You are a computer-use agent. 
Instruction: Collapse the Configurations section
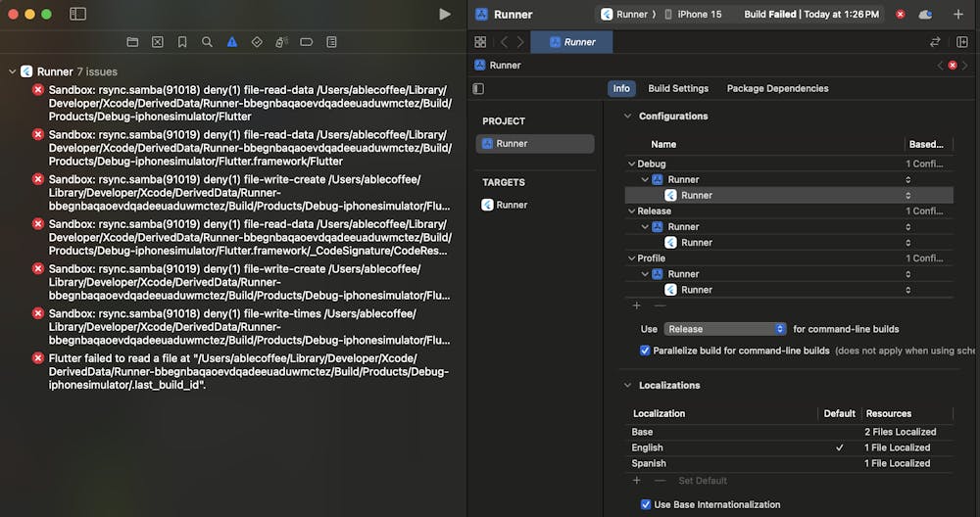(x=627, y=117)
